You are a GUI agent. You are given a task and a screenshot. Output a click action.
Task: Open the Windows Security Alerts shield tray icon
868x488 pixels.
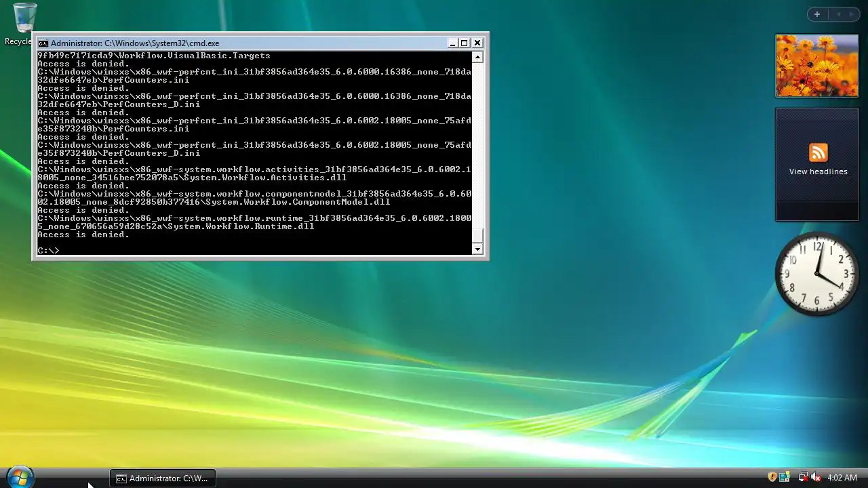[x=772, y=477]
